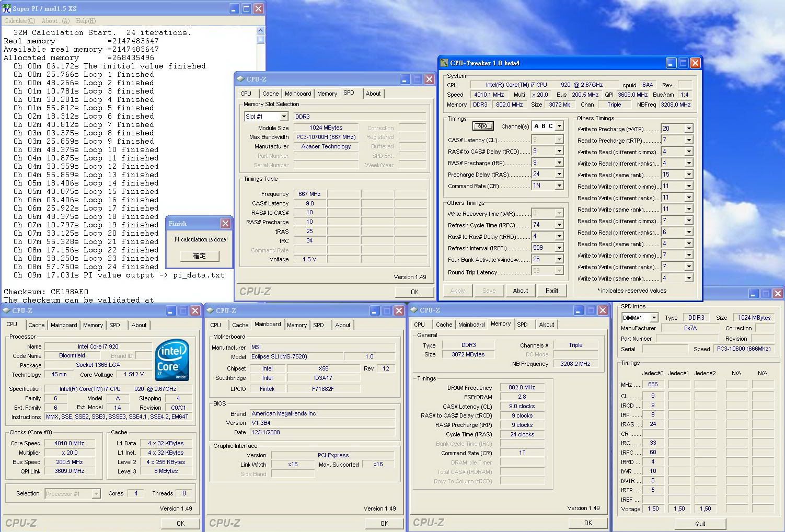
Task: Click the Quit button in SPD Infos
Action: [x=700, y=523]
